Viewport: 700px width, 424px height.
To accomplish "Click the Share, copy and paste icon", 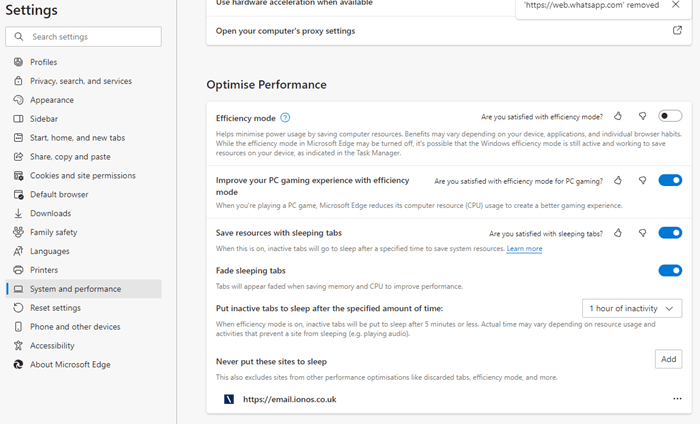I will pyautogui.click(x=18, y=157).
